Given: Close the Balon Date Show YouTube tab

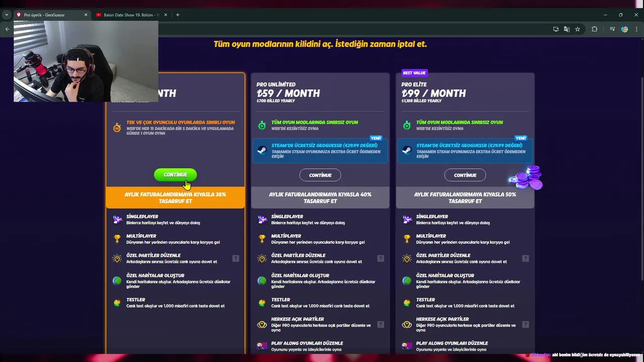Looking at the screenshot, I should point(166,15).
